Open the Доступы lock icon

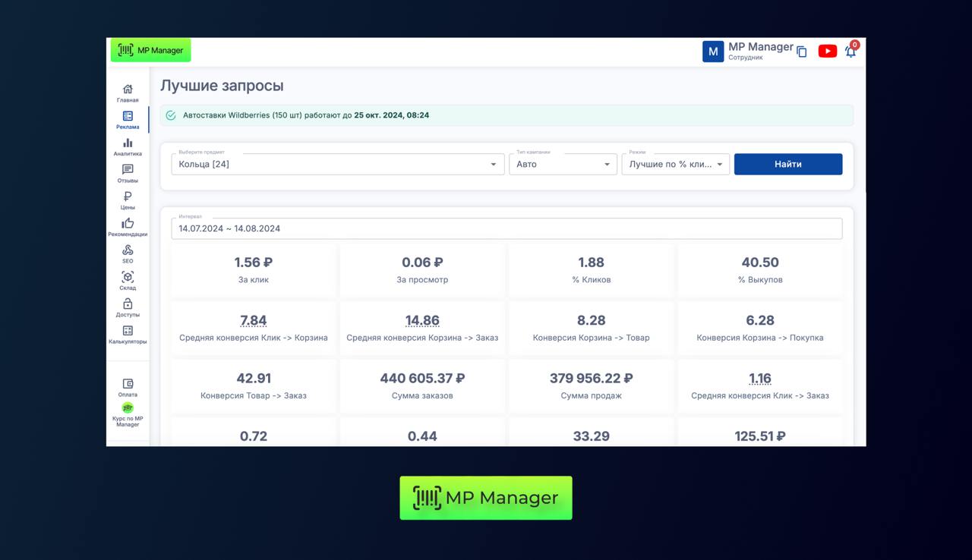(x=128, y=304)
